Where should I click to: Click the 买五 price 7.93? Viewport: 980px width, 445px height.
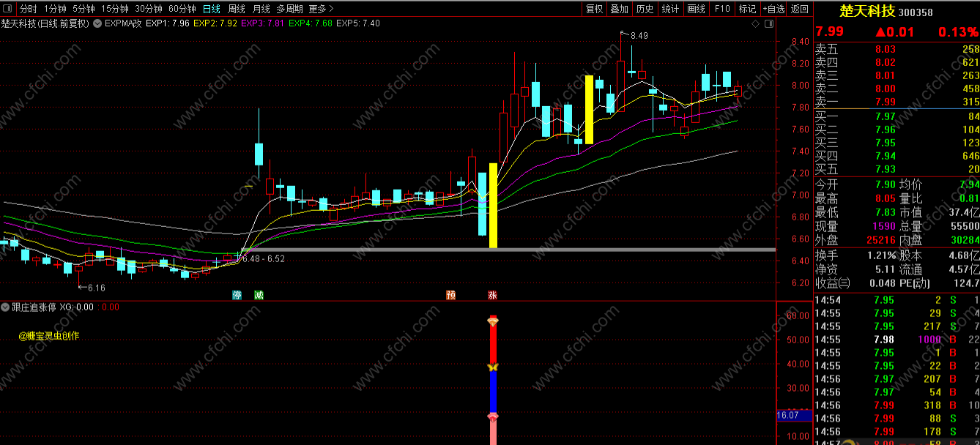(885, 169)
